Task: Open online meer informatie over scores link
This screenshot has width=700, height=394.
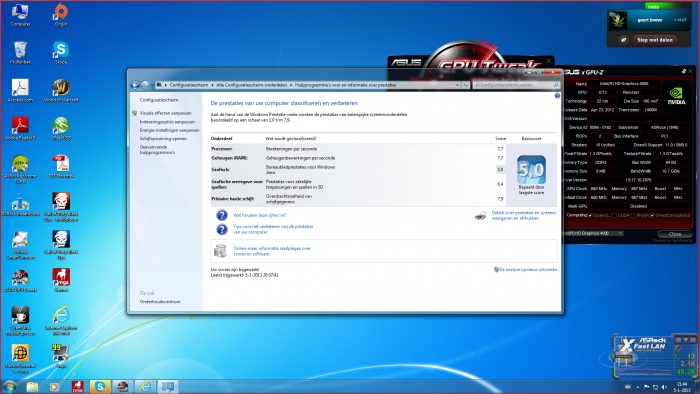Action: (x=272, y=251)
